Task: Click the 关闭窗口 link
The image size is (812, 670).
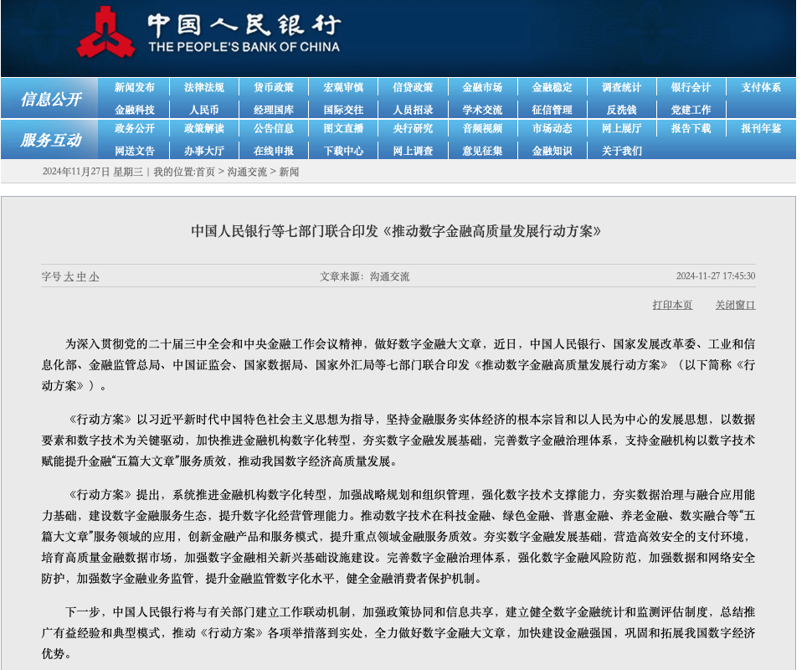Action: click(x=735, y=305)
